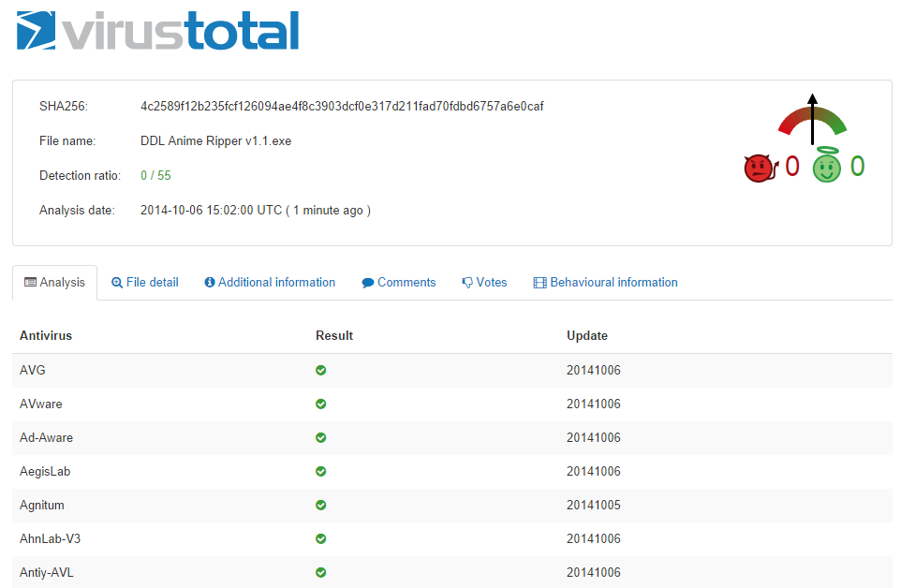This screenshot has width=916, height=588.
Task: Click the Antivirus column header
Action: coord(46,336)
